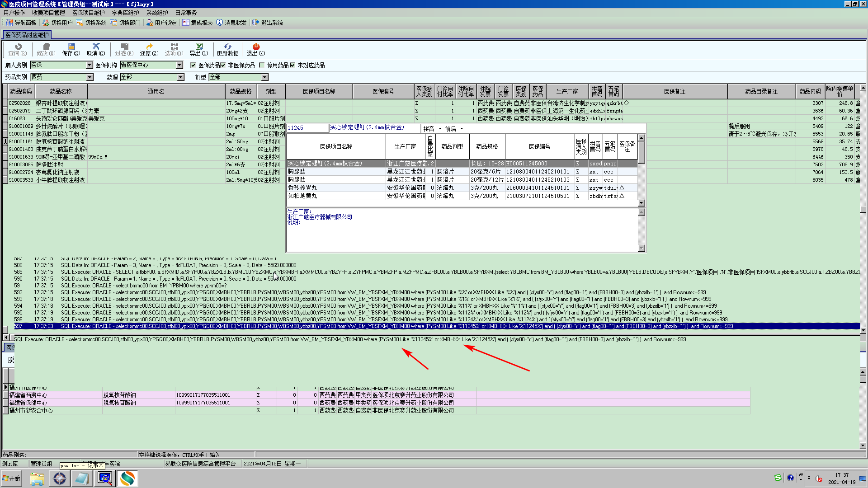Viewport: 868px width, 488px height.
Task: Open the 医保机构 dropdown list
Action: pos(179,65)
